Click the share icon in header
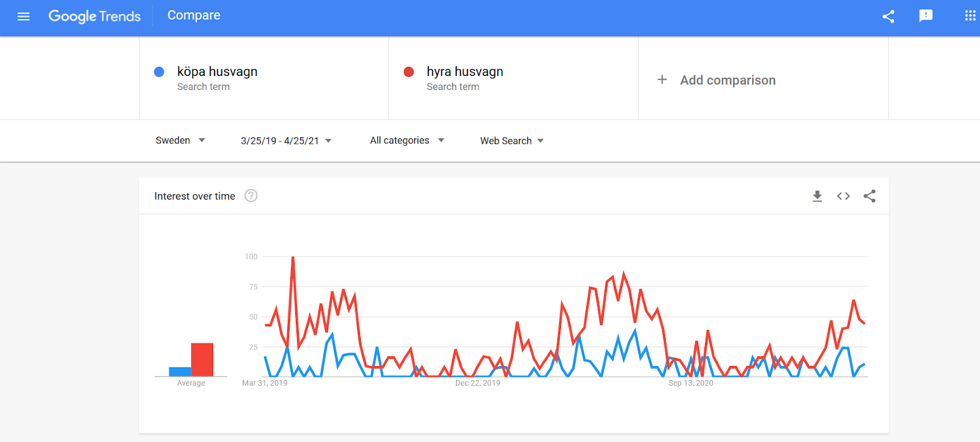The image size is (980, 442). coord(888,17)
